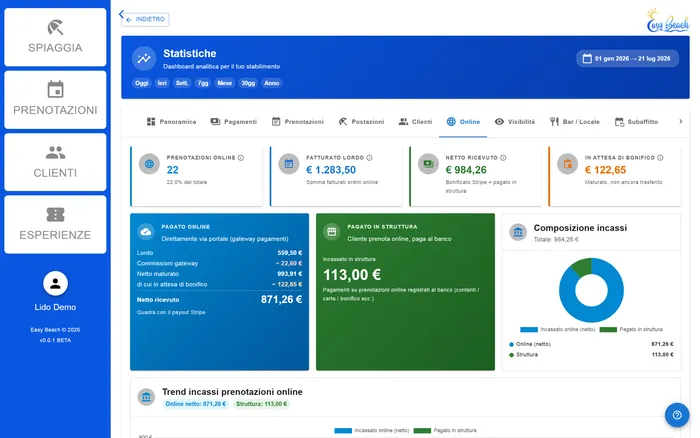Click the € 122,65 in attesa value
The height and width of the screenshot is (438, 700).
[605, 170]
